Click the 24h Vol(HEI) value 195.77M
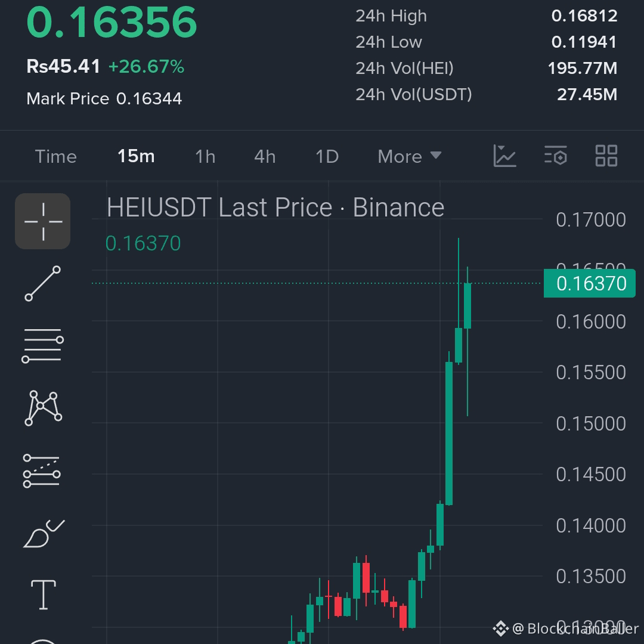Screen dimensions: 644x644 [583, 68]
